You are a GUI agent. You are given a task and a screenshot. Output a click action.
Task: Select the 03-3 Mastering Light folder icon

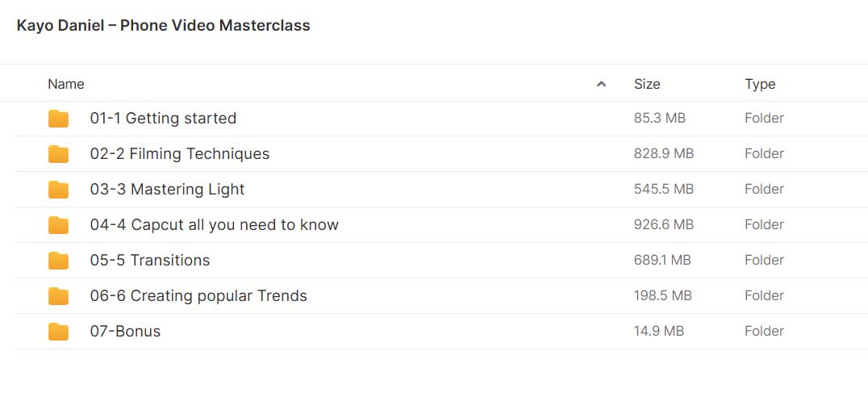click(58, 190)
